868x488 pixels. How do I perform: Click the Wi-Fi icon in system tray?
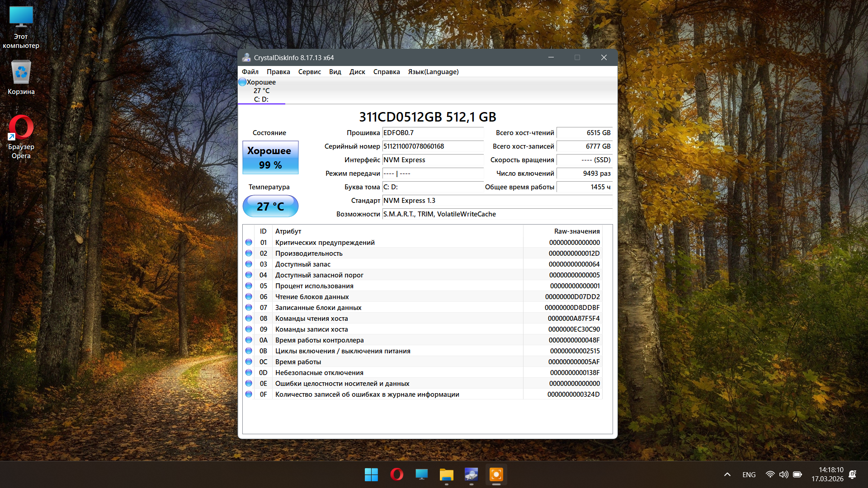click(770, 474)
